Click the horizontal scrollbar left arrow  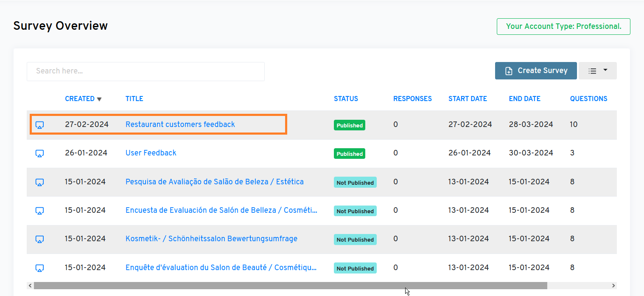(30, 286)
